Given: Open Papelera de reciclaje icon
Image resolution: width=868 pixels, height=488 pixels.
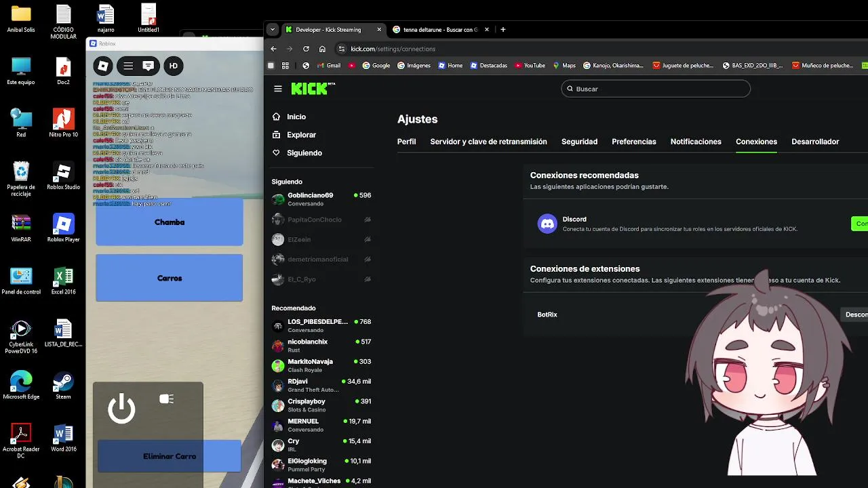Looking at the screenshot, I should (x=21, y=180).
